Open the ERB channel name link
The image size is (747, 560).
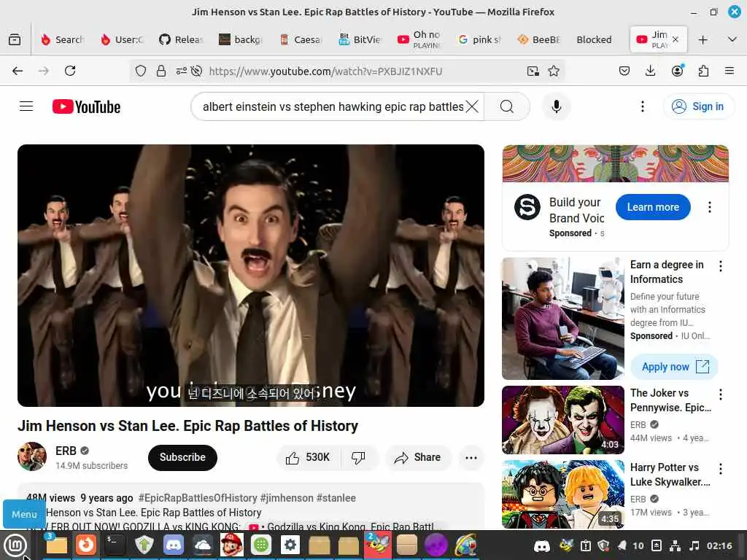coord(66,451)
